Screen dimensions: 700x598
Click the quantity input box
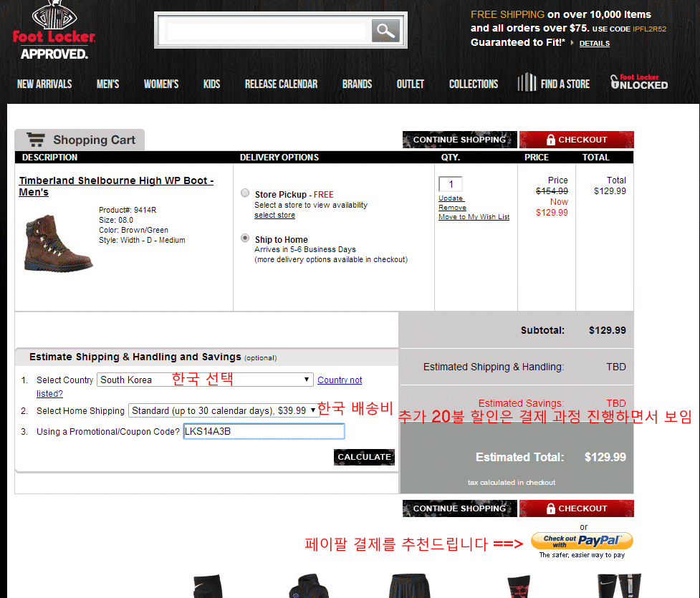coord(451,184)
